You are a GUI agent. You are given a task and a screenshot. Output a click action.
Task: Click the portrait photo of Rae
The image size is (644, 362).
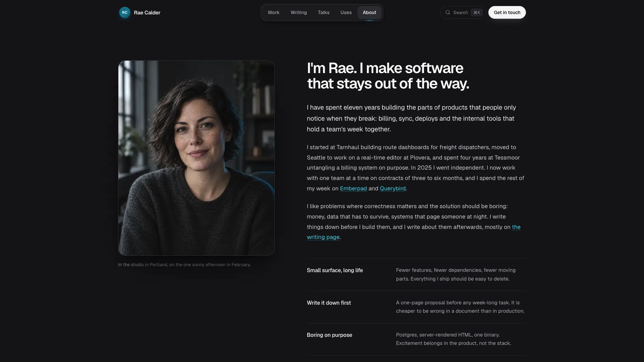point(196,158)
